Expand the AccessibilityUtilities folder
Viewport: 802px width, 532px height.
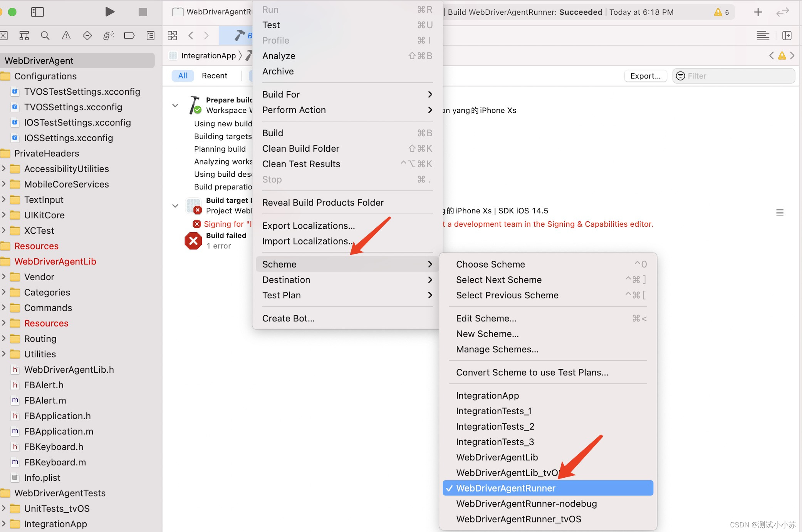coord(4,169)
